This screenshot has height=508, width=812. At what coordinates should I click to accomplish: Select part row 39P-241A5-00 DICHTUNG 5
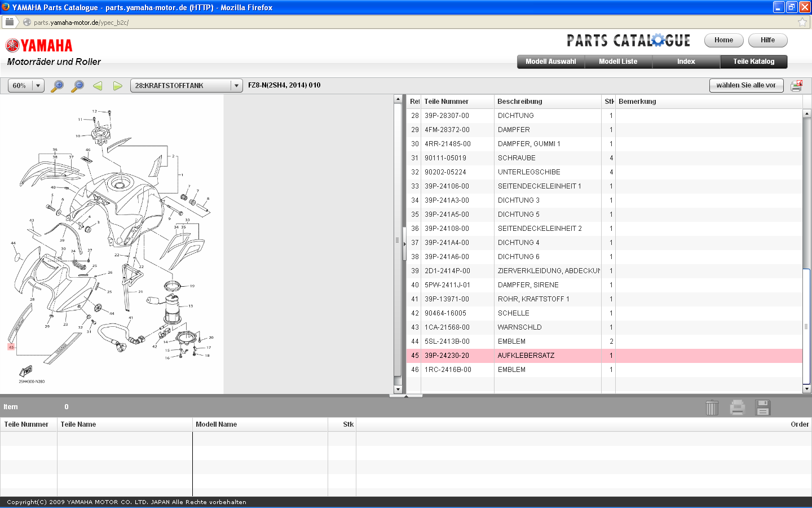point(604,214)
